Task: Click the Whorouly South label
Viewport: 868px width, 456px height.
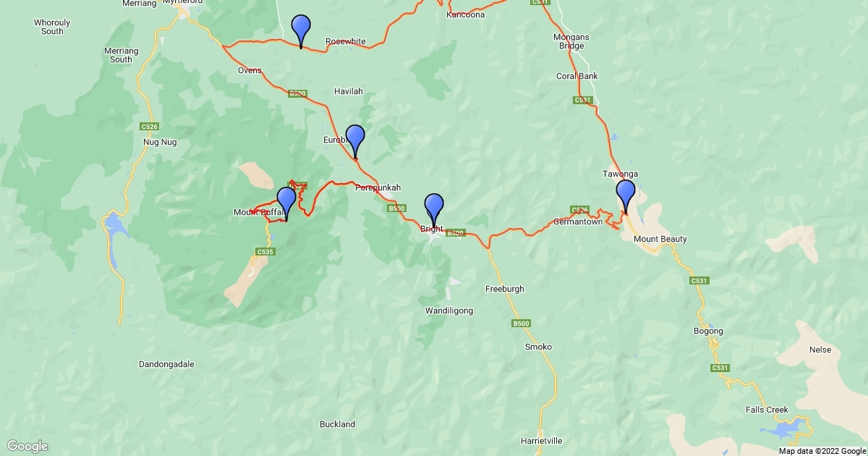Action: coord(52,27)
